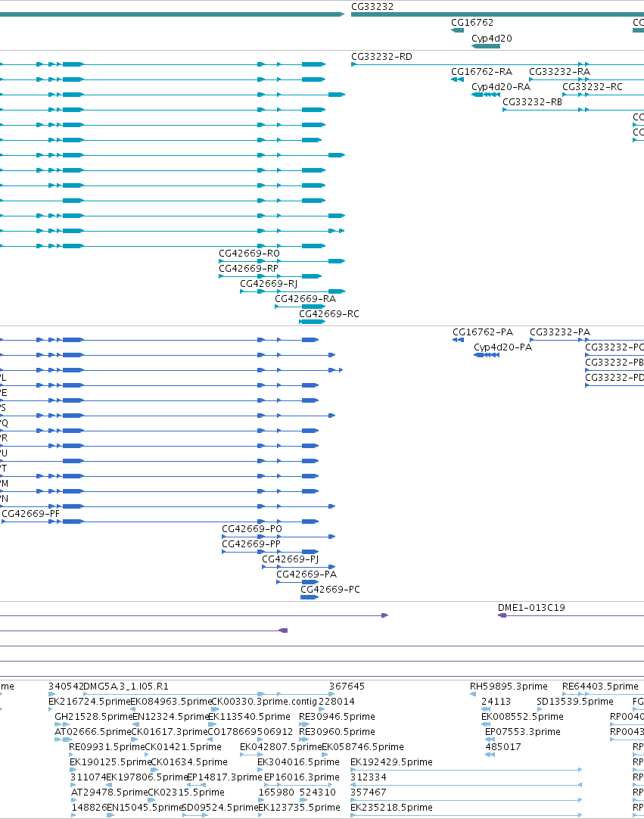Select the CG42669-RP transcript label
The width and height of the screenshot is (644, 819).
(248, 269)
